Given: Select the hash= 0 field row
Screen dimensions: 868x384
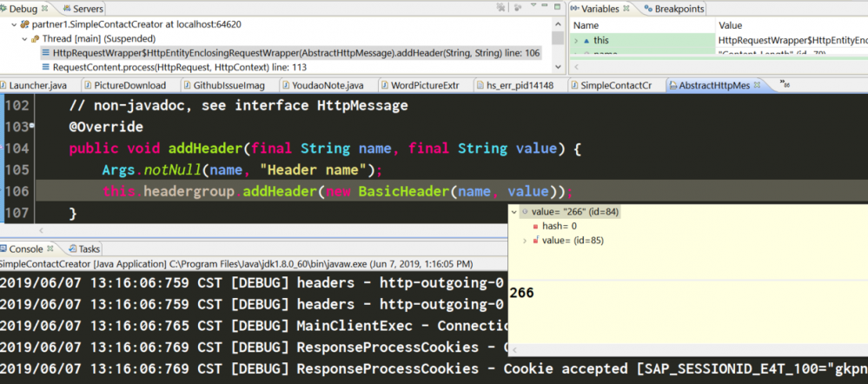Looking at the screenshot, I should (x=559, y=226).
